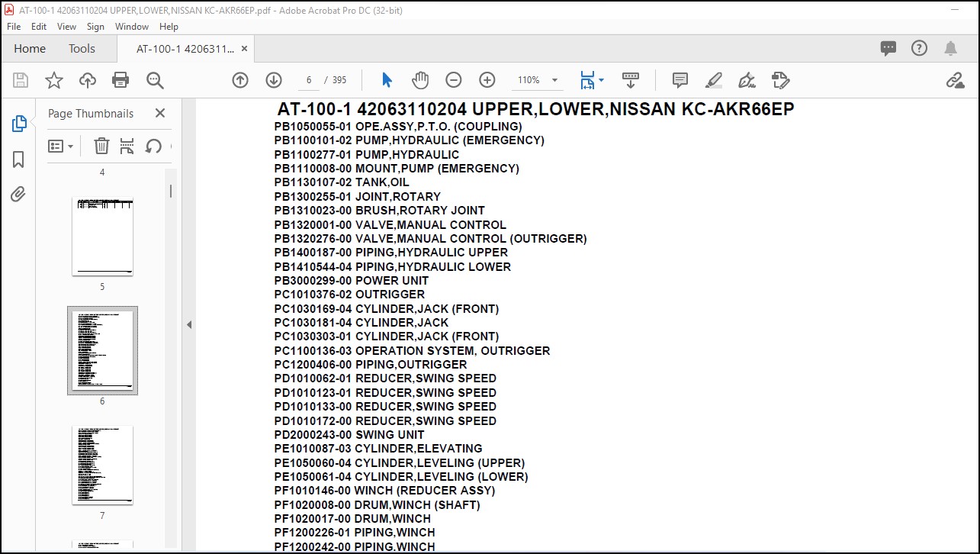The image size is (980, 554).
Task: Add document to starred favorites
Action: point(54,80)
